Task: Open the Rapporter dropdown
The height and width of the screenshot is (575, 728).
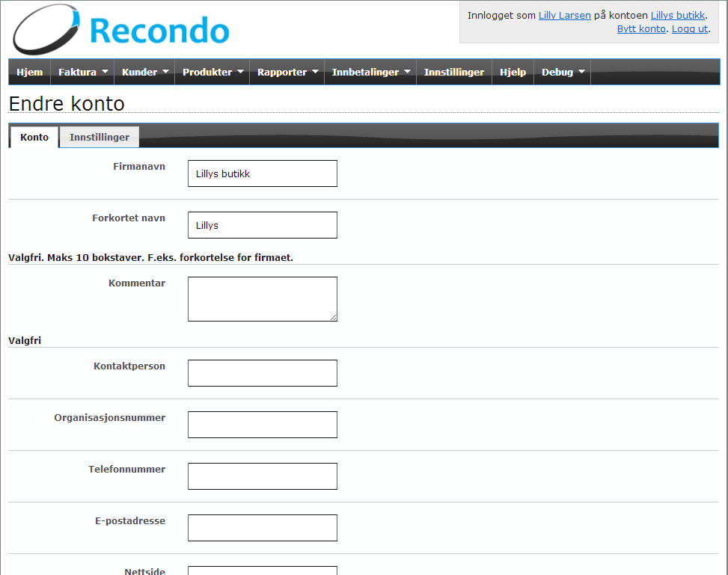Action: pyautogui.click(x=287, y=73)
